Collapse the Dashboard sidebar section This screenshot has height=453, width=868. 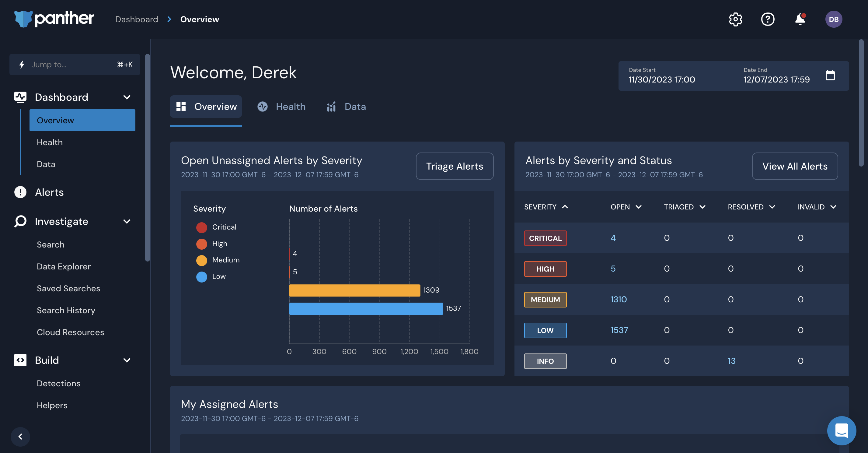point(127,97)
